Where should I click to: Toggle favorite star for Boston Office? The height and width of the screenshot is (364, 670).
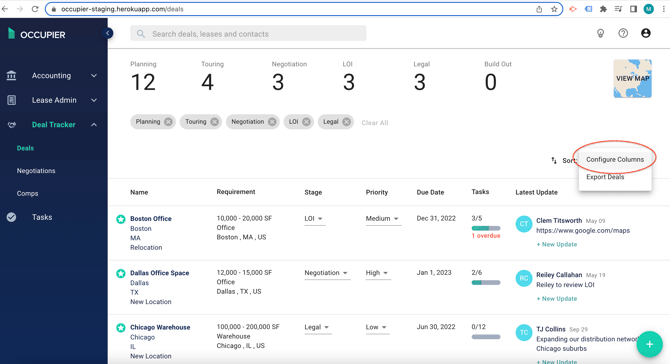[x=121, y=219]
